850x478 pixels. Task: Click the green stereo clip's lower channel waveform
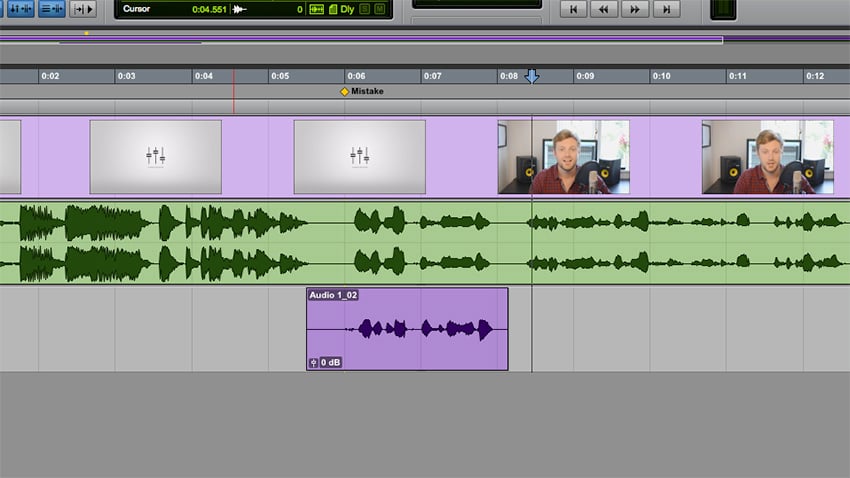point(425,263)
